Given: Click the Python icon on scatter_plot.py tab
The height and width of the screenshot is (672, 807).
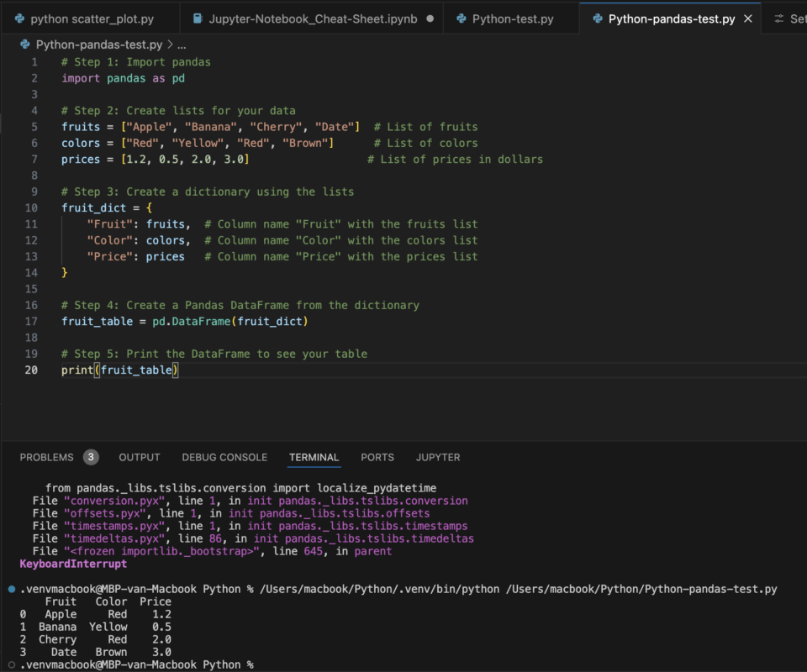Looking at the screenshot, I should [18, 18].
